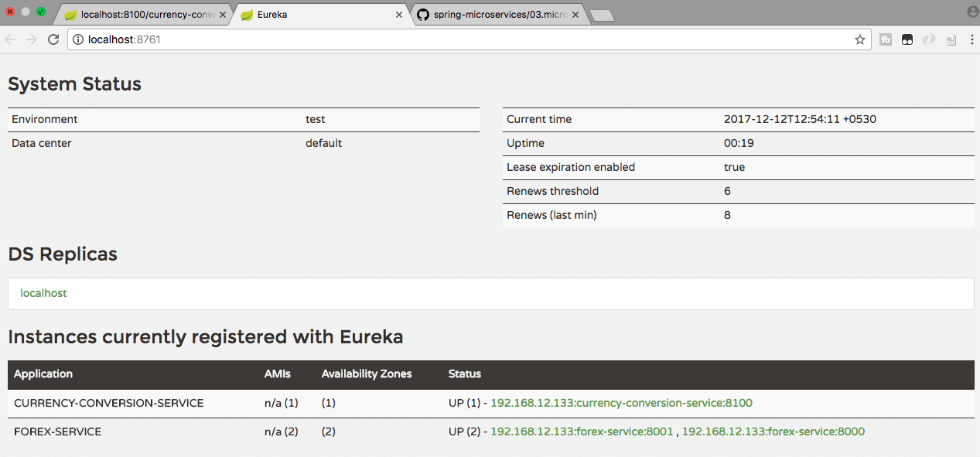Navigate back with the browser back arrow

[11, 39]
